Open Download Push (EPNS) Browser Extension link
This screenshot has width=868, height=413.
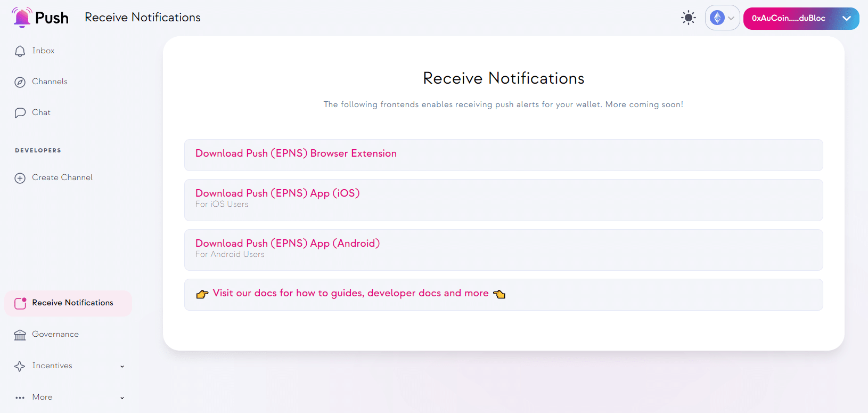tap(296, 153)
